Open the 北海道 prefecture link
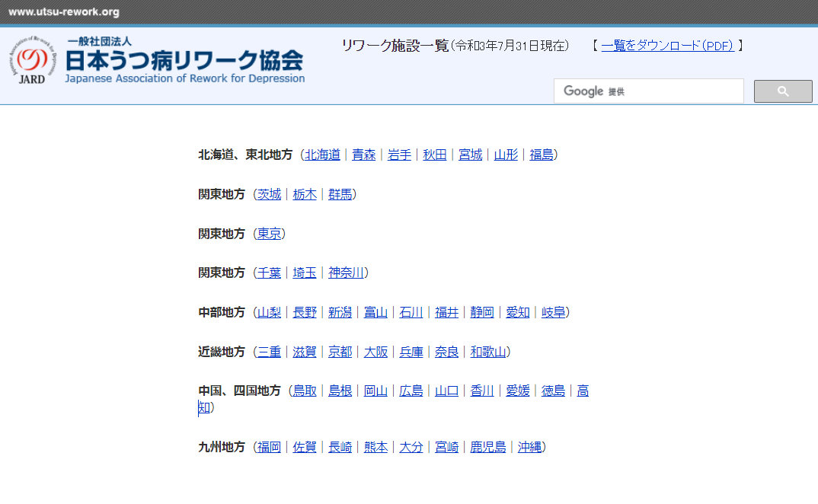 (x=322, y=155)
